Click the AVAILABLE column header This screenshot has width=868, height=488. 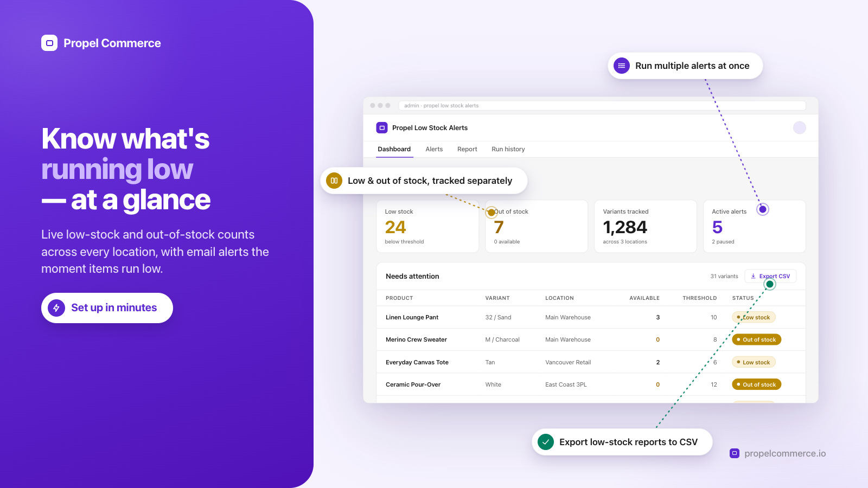[644, 298]
